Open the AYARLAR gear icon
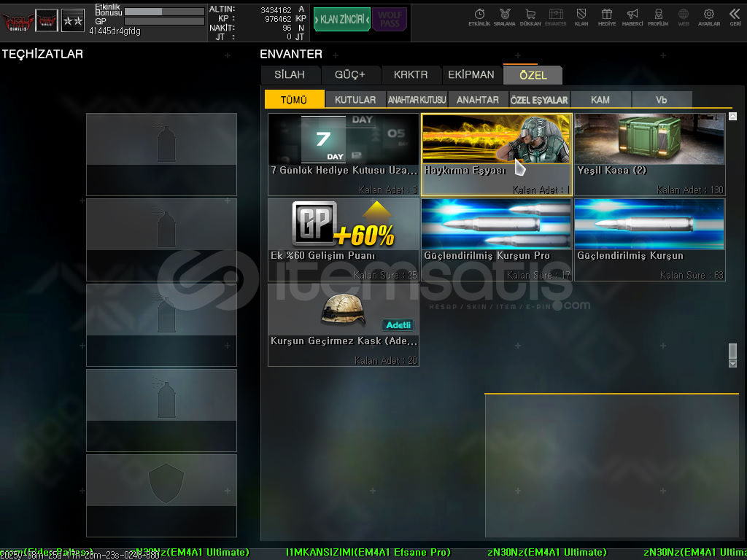Viewport: 747px width, 560px height. pos(709,17)
